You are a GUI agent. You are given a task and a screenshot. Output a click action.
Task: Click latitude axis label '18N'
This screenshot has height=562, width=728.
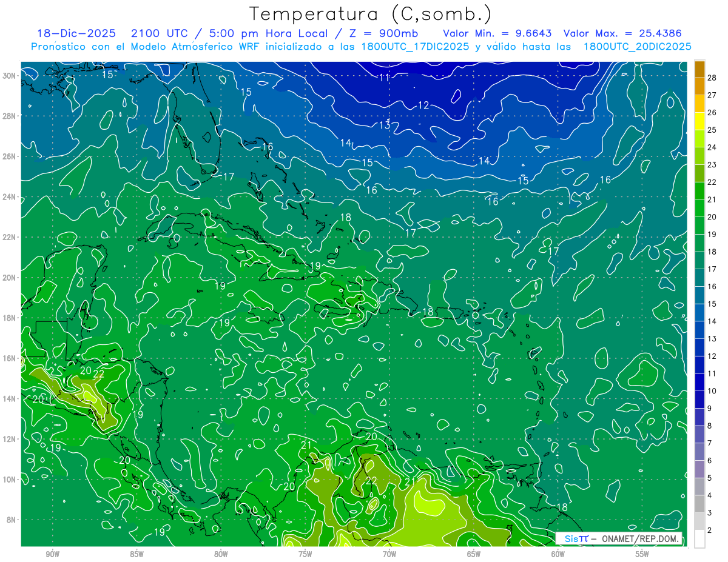pyautogui.click(x=9, y=318)
